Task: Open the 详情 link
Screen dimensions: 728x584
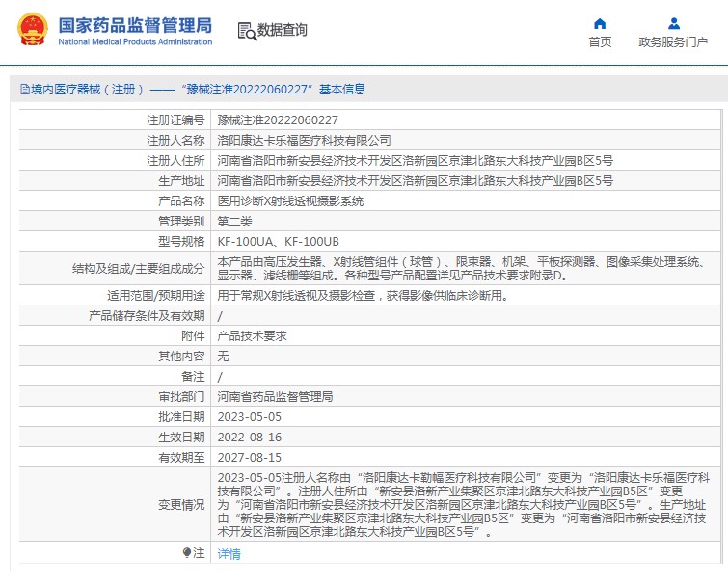Action: (x=229, y=553)
